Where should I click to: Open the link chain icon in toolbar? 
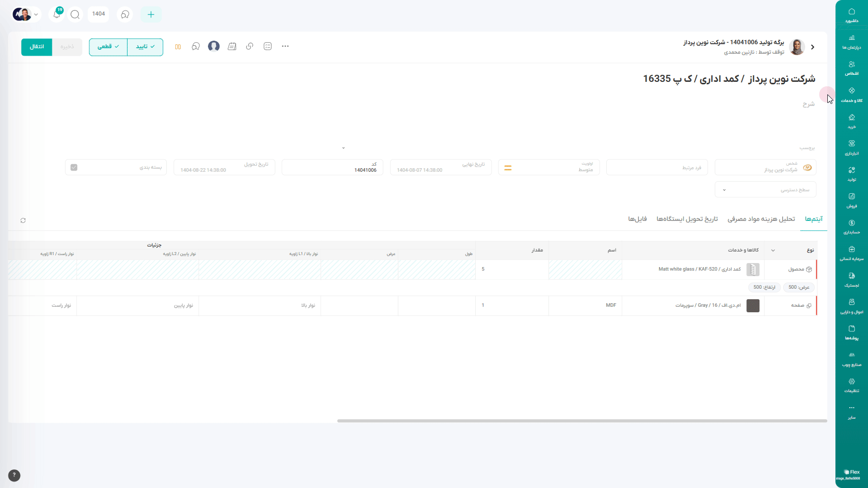[x=250, y=46]
